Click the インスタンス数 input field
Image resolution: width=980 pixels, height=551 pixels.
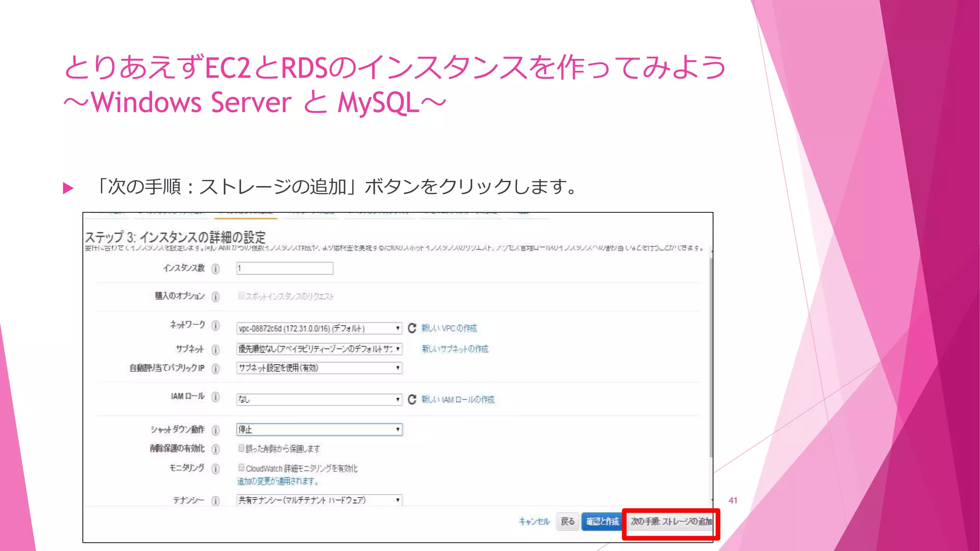tap(285, 268)
